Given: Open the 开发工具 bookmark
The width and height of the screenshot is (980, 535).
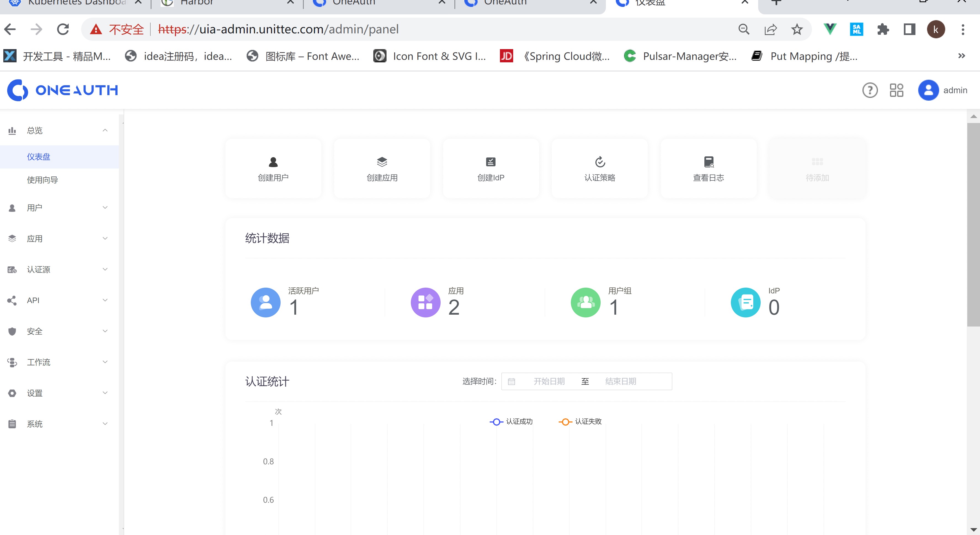Looking at the screenshot, I should pos(57,56).
